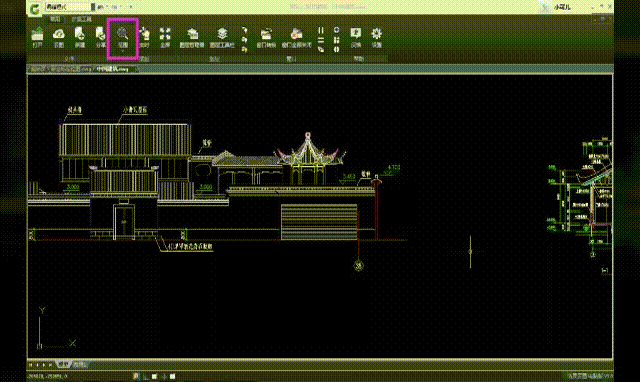Toggle the last white square status bar button

pyautogui.click(x=173, y=376)
